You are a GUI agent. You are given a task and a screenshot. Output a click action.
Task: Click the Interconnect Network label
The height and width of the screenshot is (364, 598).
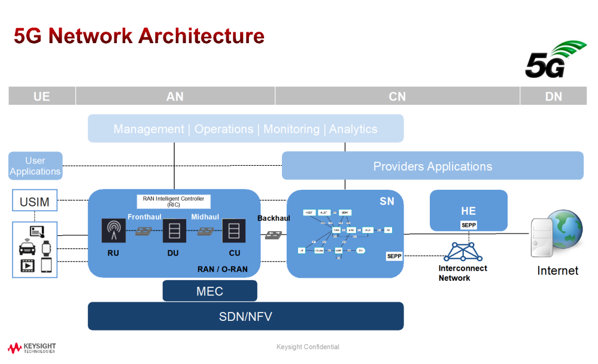(x=463, y=273)
